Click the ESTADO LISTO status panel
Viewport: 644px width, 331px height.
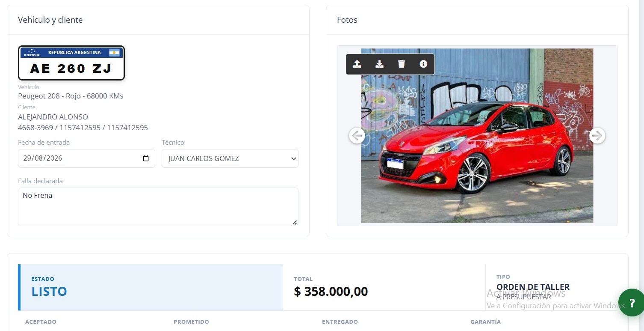[151, 287]
